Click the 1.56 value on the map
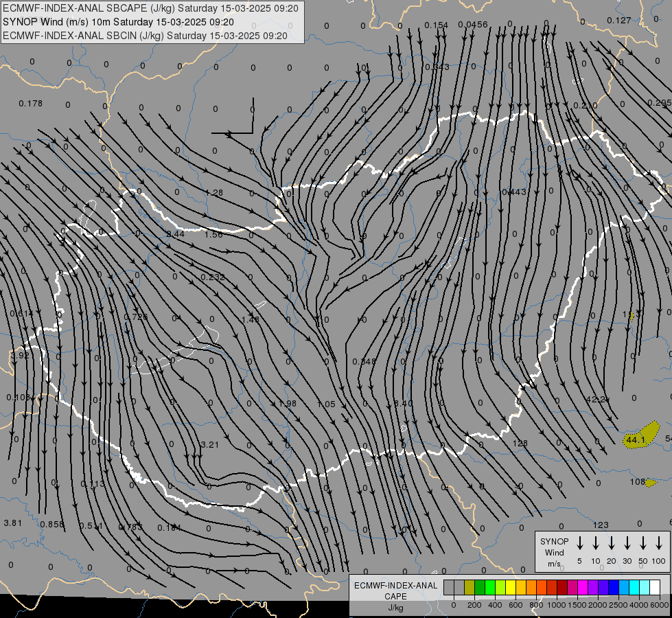Viewport: 672px width, 618px height. [x=213, y=235]
